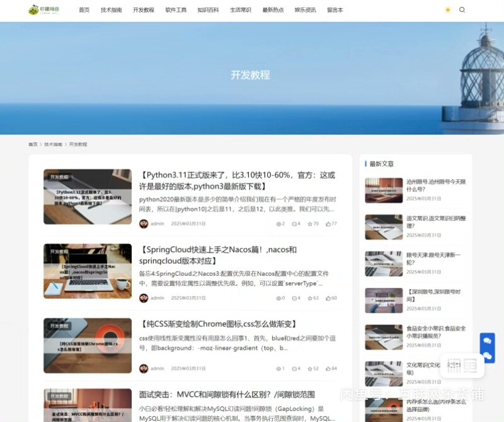This screenshot has height=422, width=504.
Task: Open the 知识百科 menu item
Action: [x=209, y=10]
